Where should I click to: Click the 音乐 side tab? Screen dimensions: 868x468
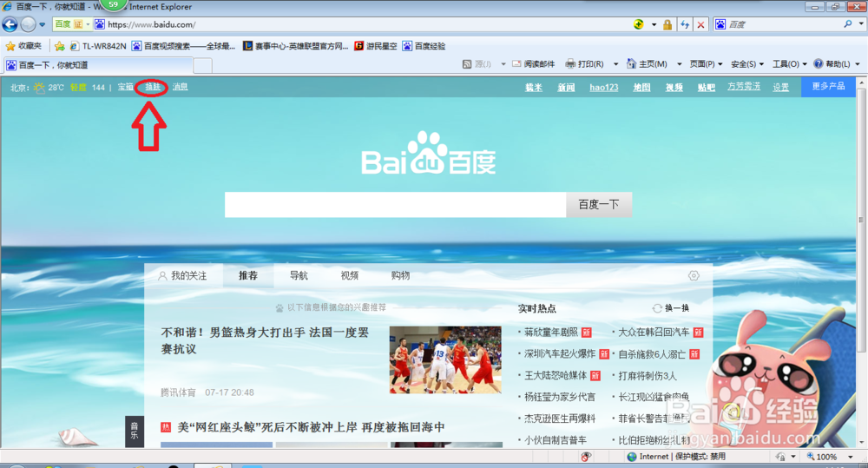tap(135, 432)
